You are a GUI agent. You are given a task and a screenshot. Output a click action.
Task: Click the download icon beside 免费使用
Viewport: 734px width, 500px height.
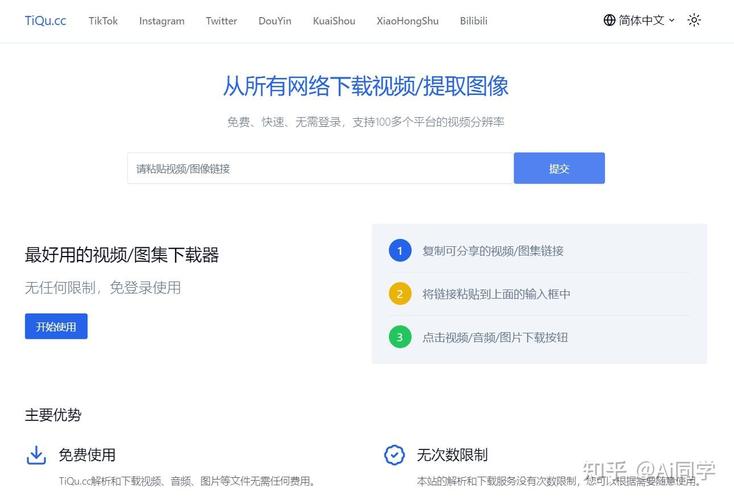(x=36, y=455)
